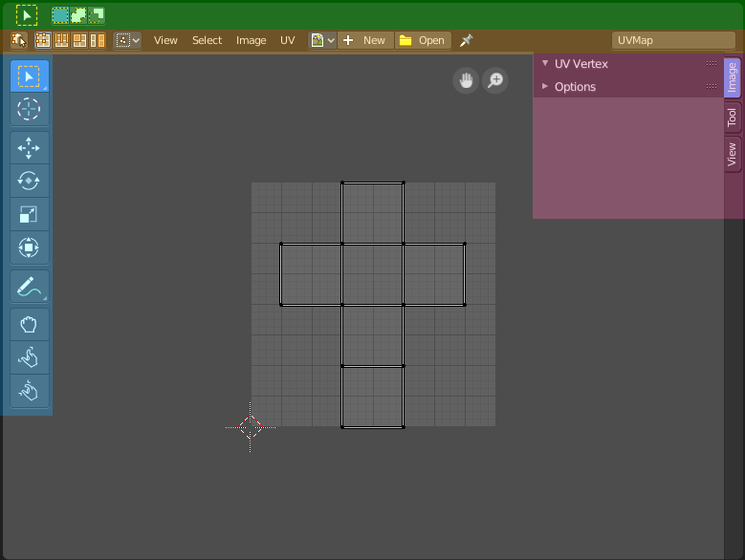Switch to the Tool sidebar tab

click(733, 118)
